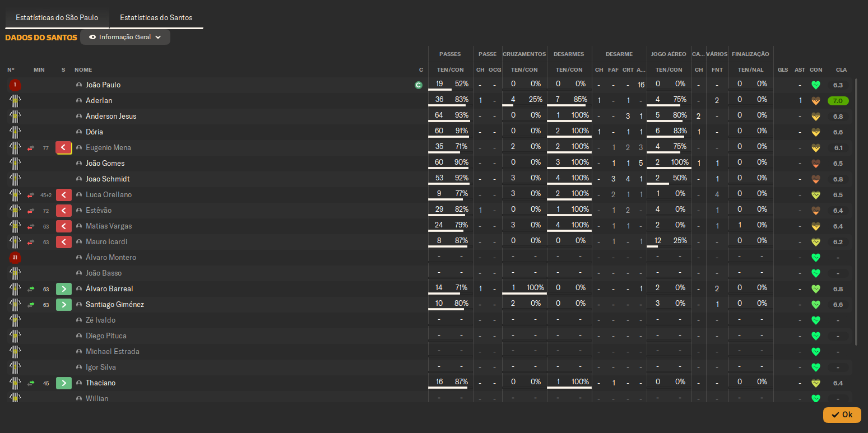Click the green substituted-on arrow for Thaciano
Screen dimensions: 868x433
tap(64, 383)
